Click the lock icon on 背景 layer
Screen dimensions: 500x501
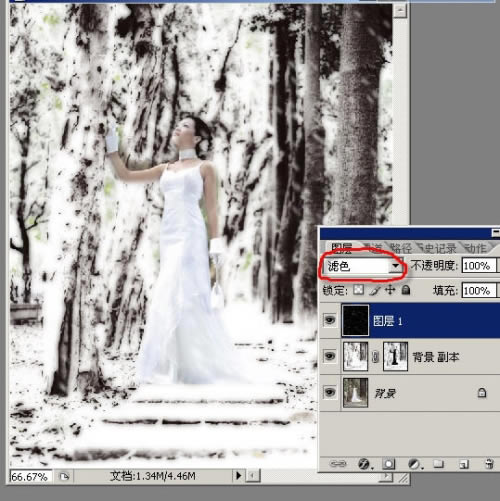(482, 393)
